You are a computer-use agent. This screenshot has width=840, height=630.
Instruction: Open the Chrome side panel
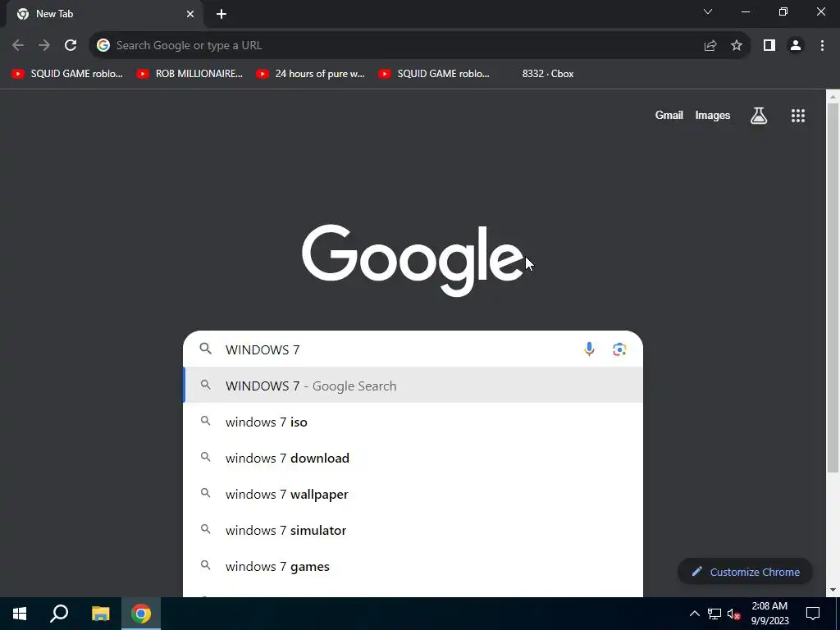769,46
